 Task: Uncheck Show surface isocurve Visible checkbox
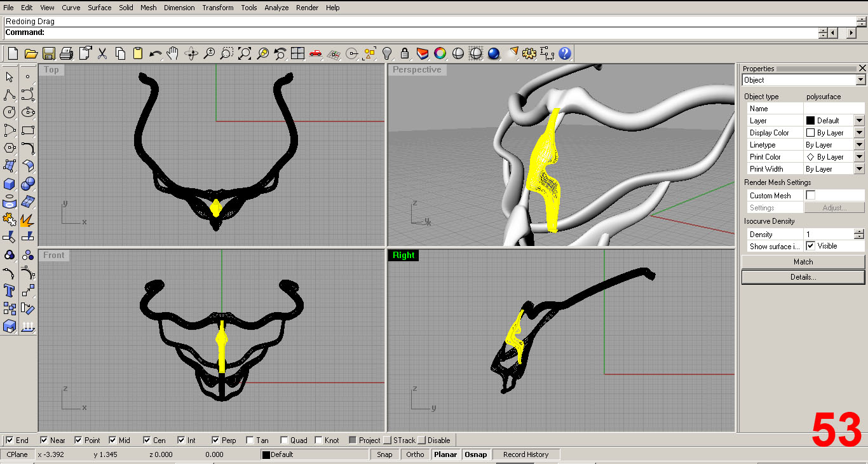[x=810, y=246]
